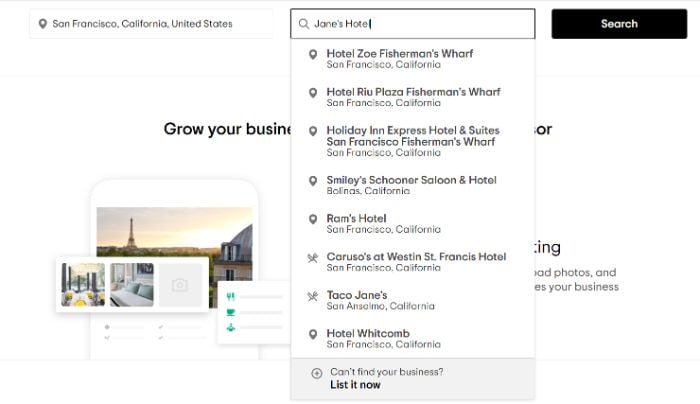The height and width of the screenshot is (404, 700).
Task: Click the Can't find your business? text
Action: pos(387,372)
